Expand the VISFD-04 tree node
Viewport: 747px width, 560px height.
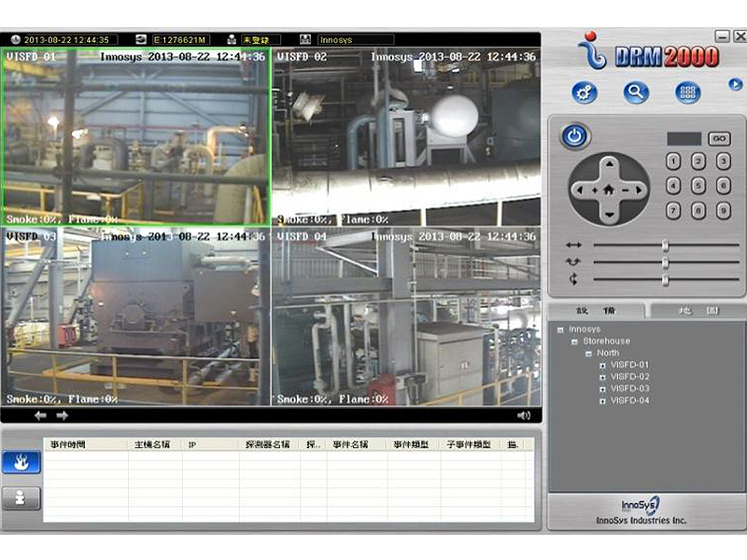coord(602,401)
